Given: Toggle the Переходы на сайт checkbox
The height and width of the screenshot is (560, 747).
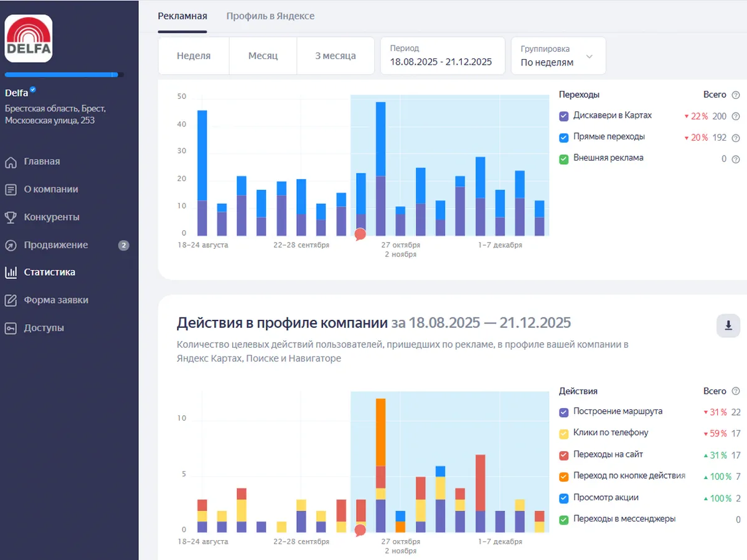Looking at the screenshot, I should 564,455.
